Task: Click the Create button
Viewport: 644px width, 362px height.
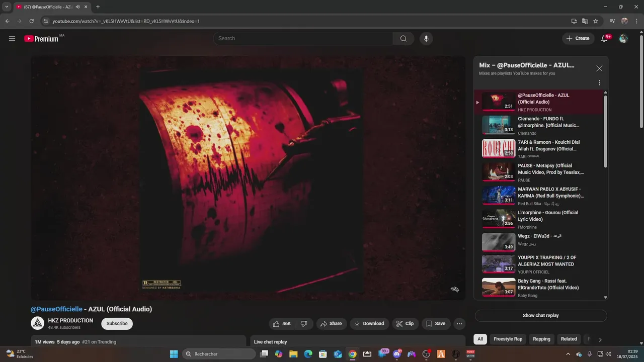Action: pos(578,38)
